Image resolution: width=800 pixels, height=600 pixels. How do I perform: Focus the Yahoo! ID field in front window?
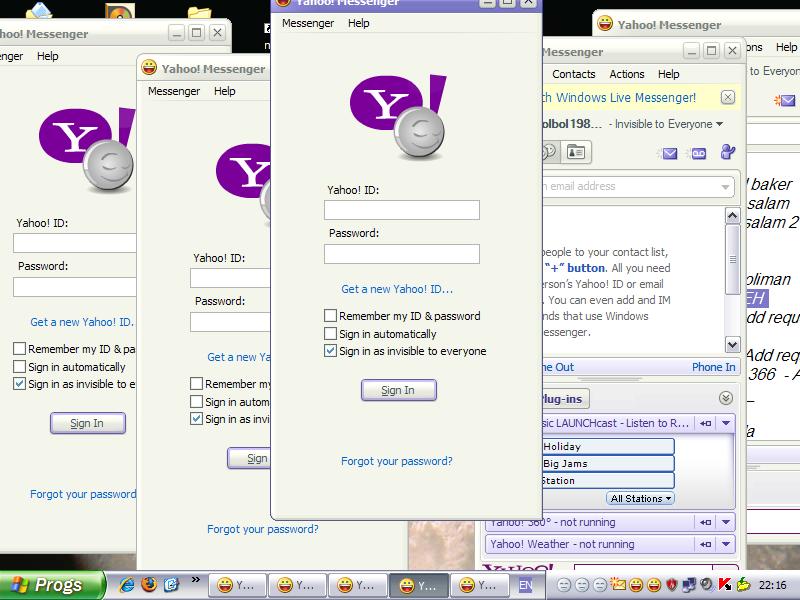coord(402,210)
